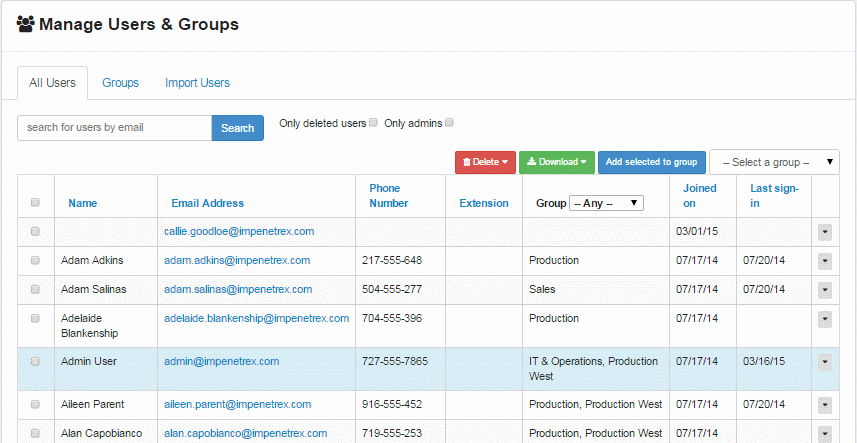The height and width of the screenshot is (443, 857).
Task: Open the red Delete dropdown button
Action: coord(485,162)
